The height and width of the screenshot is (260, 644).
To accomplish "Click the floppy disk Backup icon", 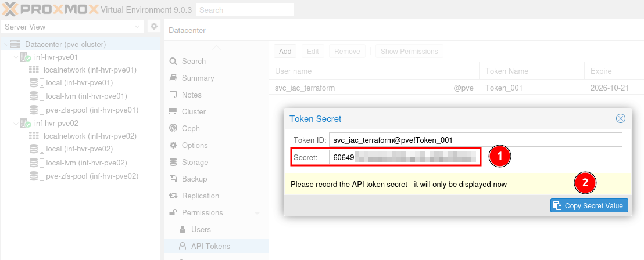I will pyautogui.click(x=173, y=179).
